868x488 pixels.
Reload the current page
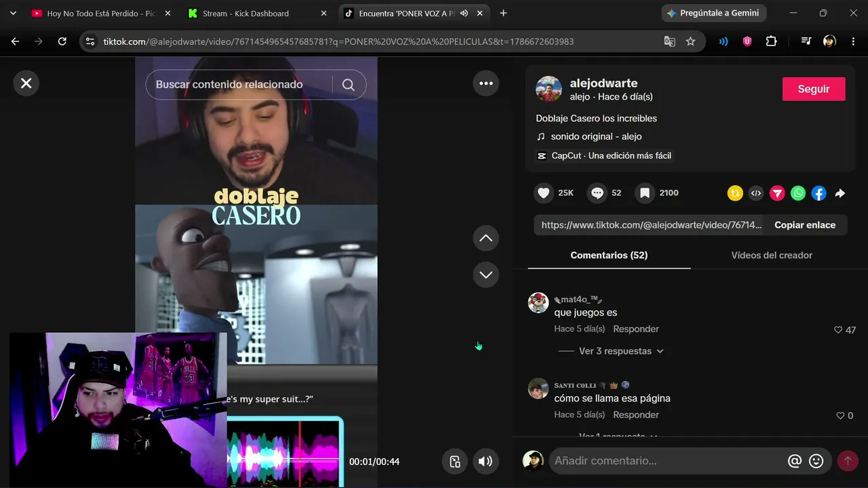point(62,41)
